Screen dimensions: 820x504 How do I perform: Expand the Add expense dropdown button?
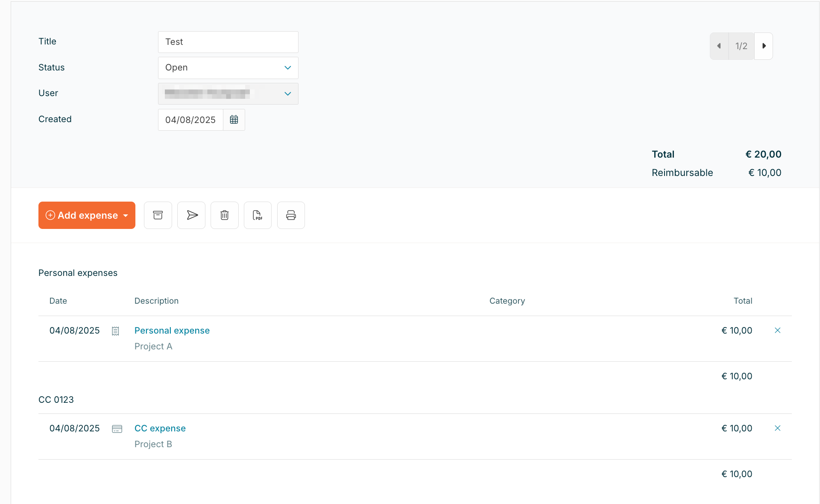(126, 216)
